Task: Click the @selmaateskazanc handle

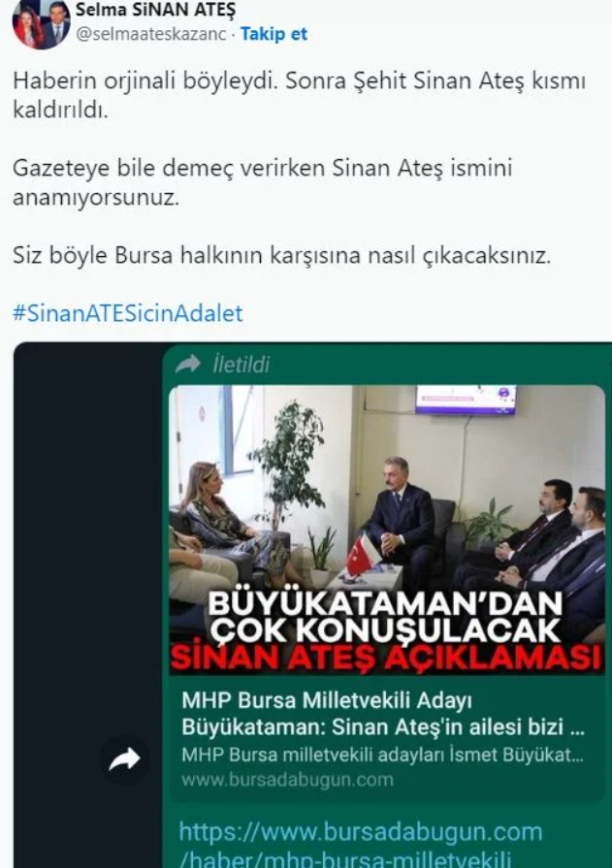Action: 150,34
